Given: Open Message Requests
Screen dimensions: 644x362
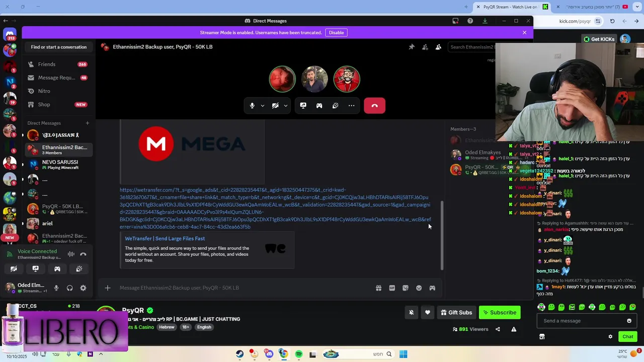Looking at the screenshot, I should point(58,77).
